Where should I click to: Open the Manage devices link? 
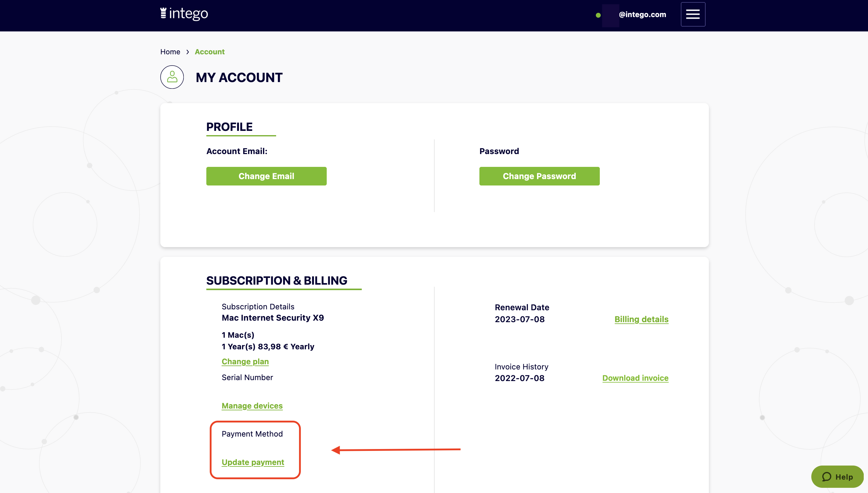click(252, 406)
